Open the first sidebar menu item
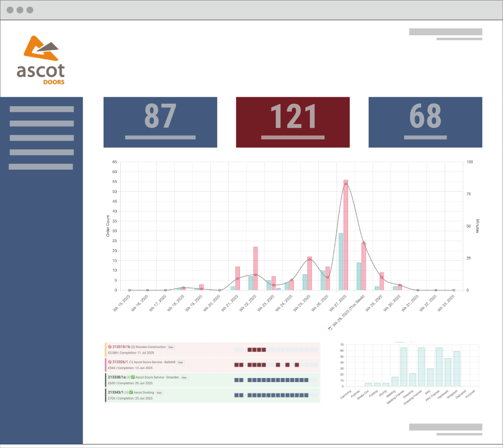503x448 pixels. point(42,109)
